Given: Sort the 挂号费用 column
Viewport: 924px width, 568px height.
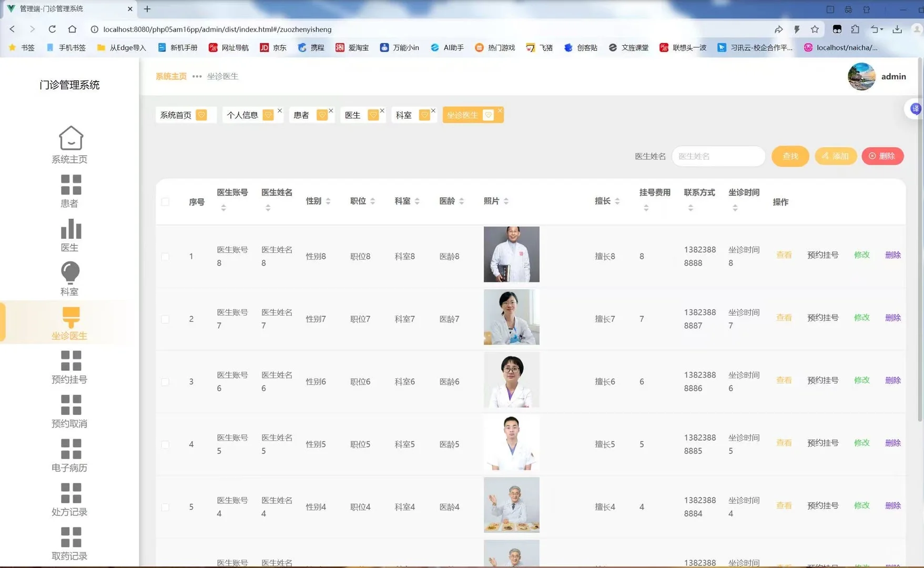Looking at the screenshot, I should pos(646,207).
